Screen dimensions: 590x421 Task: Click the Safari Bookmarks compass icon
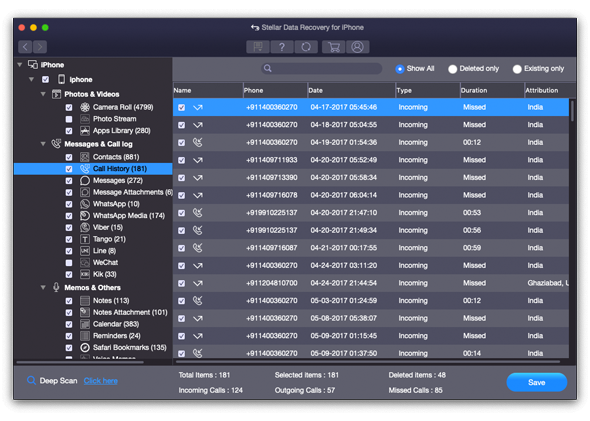(x=85, y=347)
